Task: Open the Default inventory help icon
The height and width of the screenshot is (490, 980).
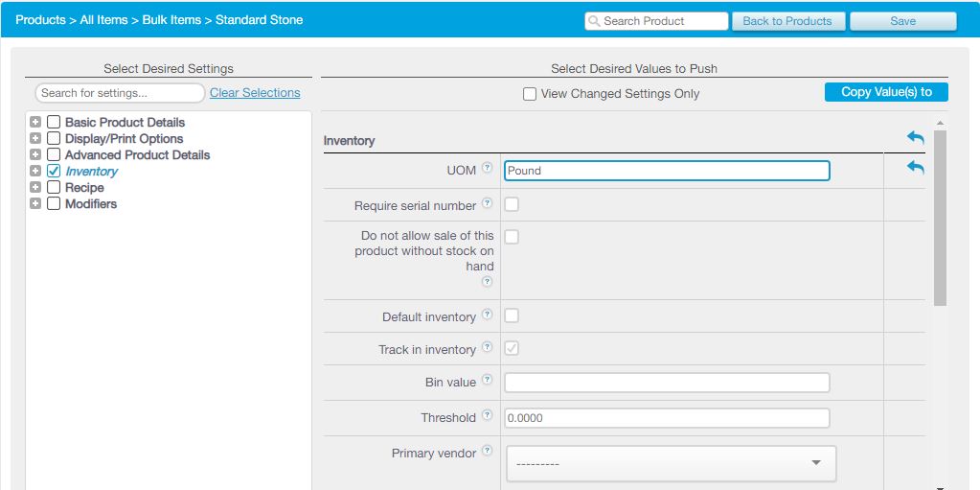Action: (x=488, y=315)
